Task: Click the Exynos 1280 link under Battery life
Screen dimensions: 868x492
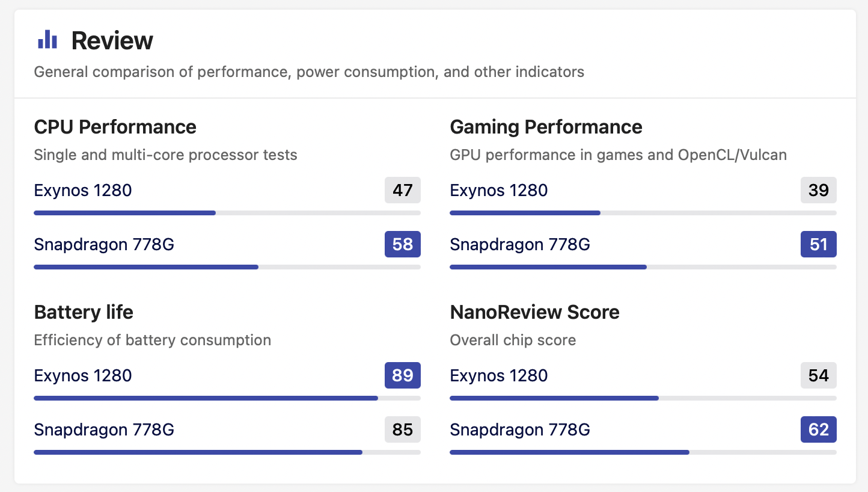Action: coord(83,376)
